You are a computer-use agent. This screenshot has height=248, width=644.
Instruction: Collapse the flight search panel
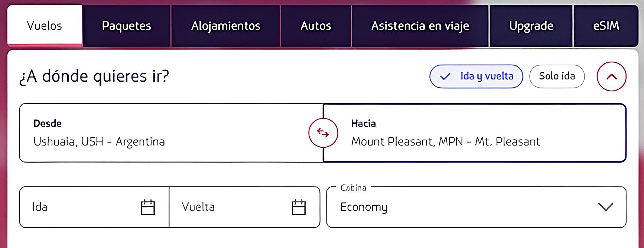611,76
